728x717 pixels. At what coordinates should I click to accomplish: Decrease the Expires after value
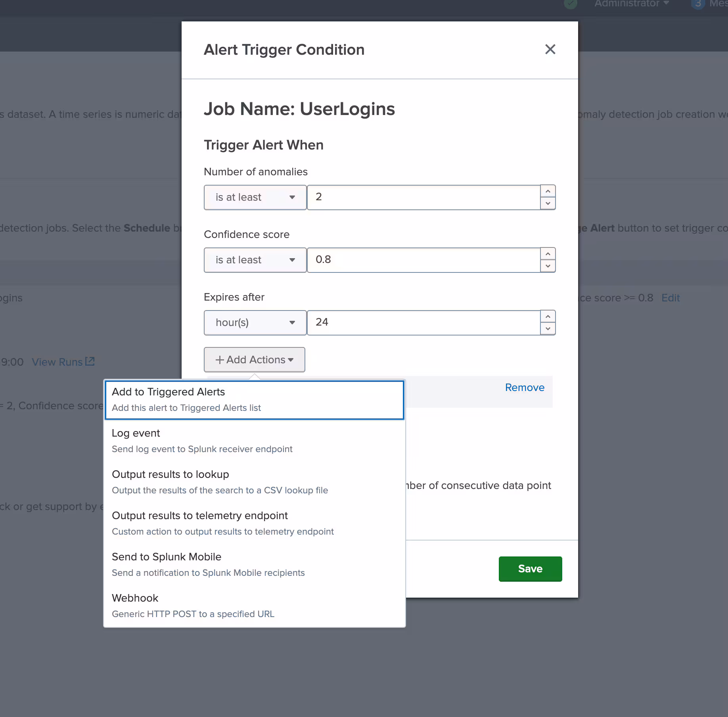tap(548, 328)
